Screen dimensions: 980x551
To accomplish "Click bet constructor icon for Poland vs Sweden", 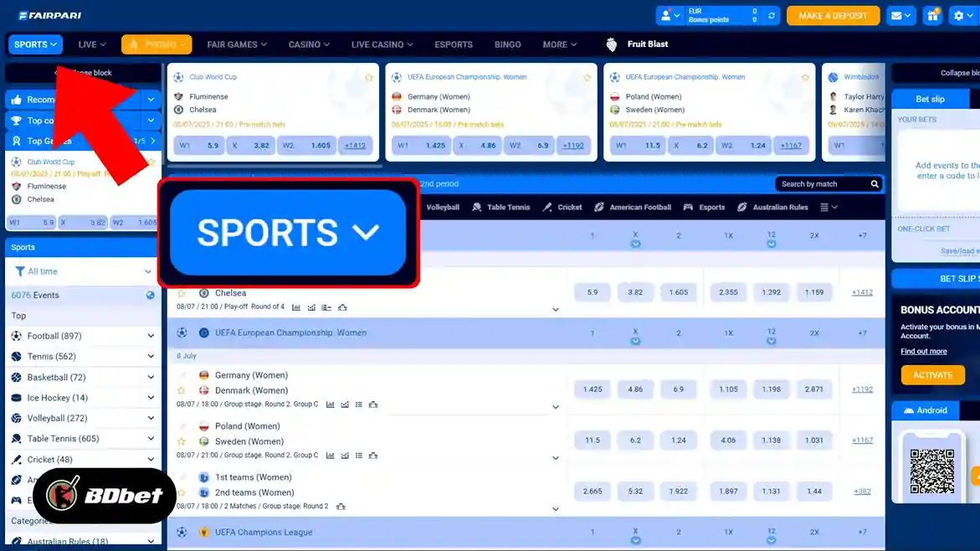I will point(373,456).
